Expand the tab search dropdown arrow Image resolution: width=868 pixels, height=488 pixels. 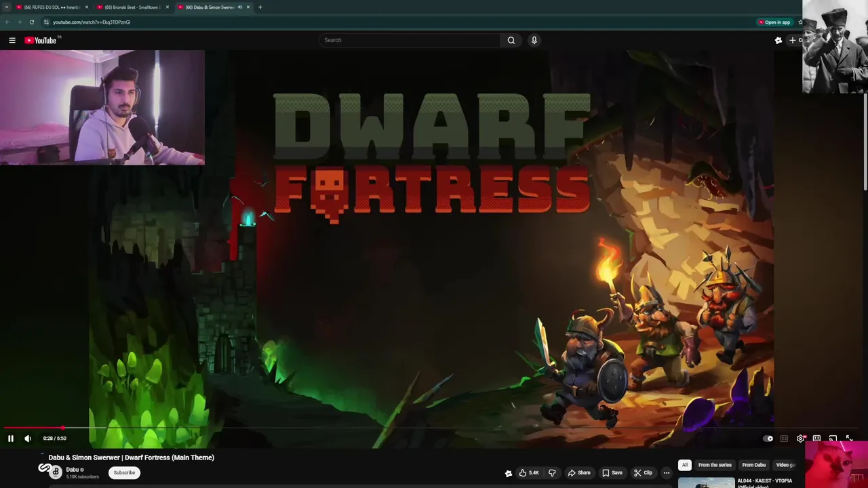click(6, 7)
